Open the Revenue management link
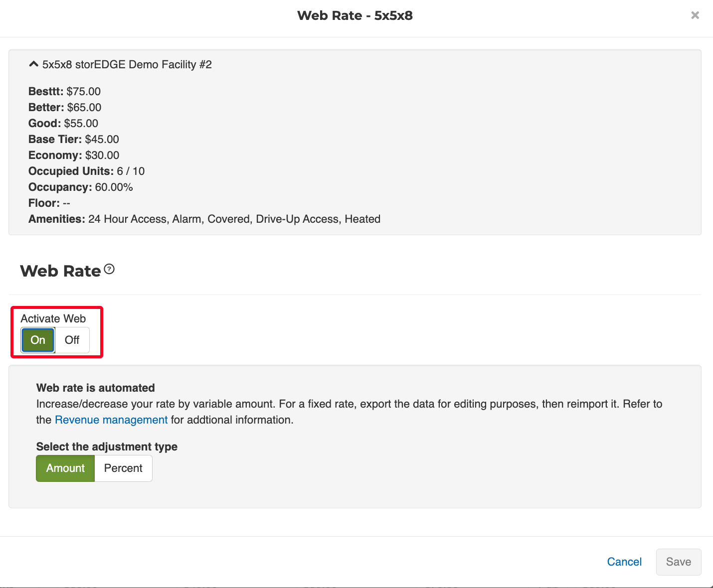 click(111, 420)
